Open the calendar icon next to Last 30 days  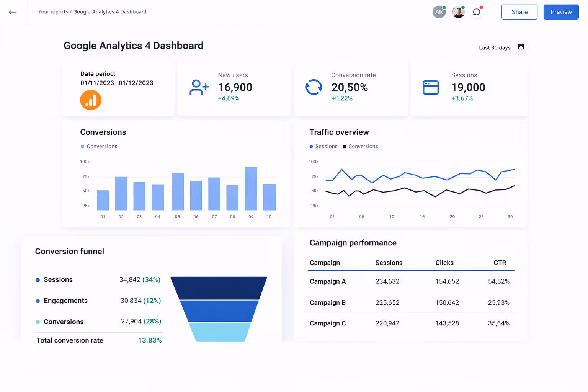[521, 46]
